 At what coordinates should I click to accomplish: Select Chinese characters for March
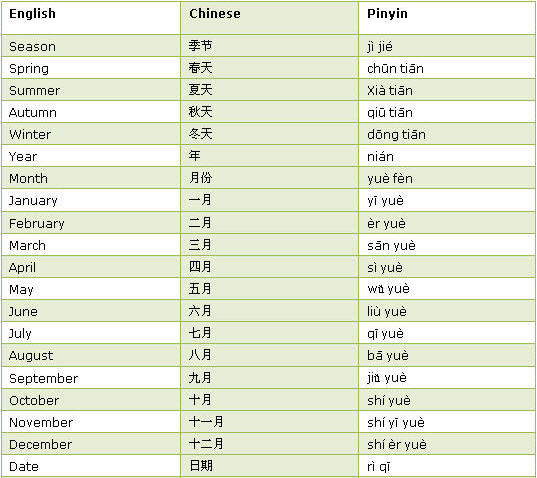tap(200, 245)
